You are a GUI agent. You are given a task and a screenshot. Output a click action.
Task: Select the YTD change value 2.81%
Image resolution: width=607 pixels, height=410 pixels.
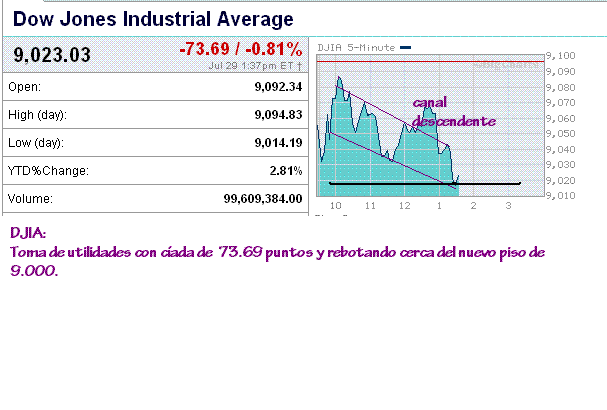(286, 171)
